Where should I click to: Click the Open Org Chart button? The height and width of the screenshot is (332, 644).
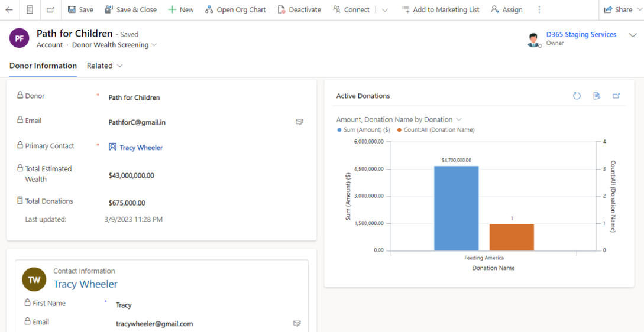pos(235,9)
